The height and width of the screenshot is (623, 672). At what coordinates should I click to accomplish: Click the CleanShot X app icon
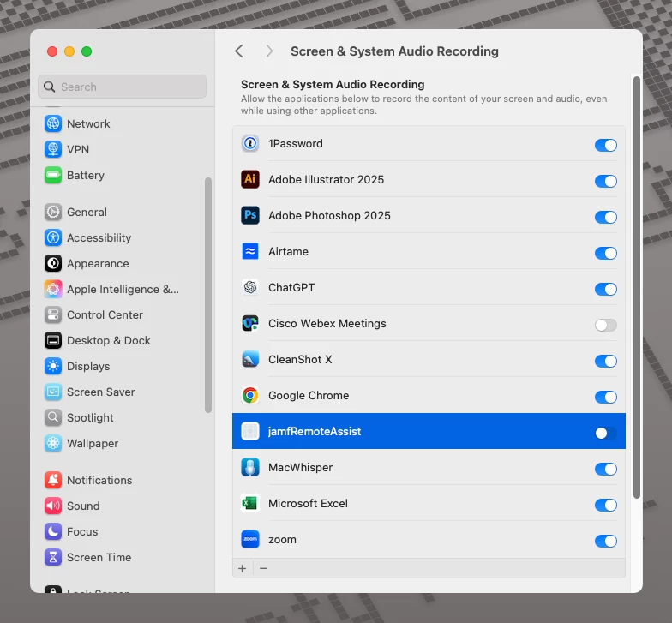click(250, 360)
